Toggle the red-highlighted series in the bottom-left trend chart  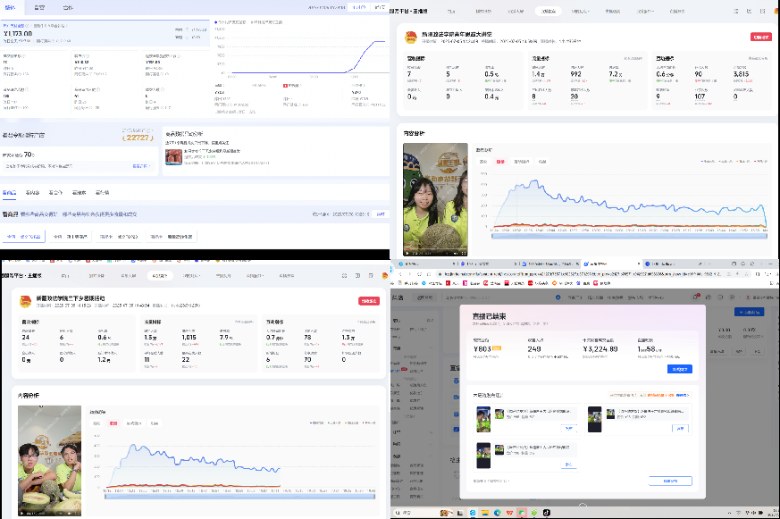113,423
